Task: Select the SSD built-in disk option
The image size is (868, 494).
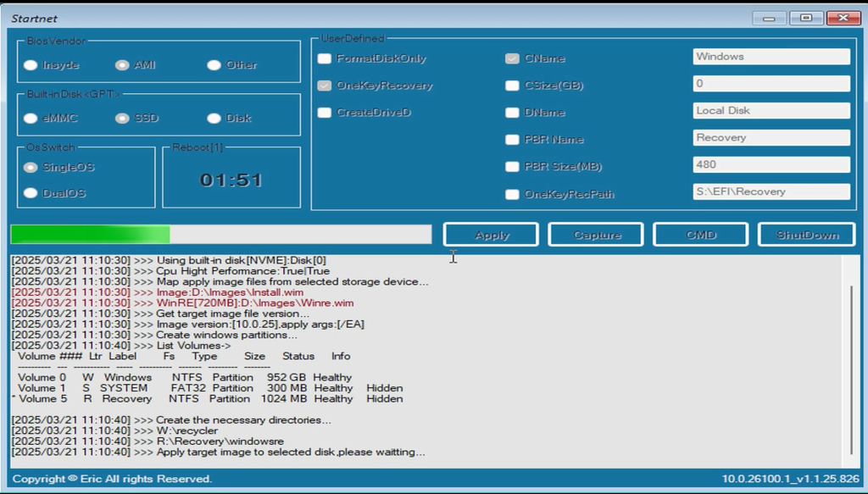Action: coord(123,119)
